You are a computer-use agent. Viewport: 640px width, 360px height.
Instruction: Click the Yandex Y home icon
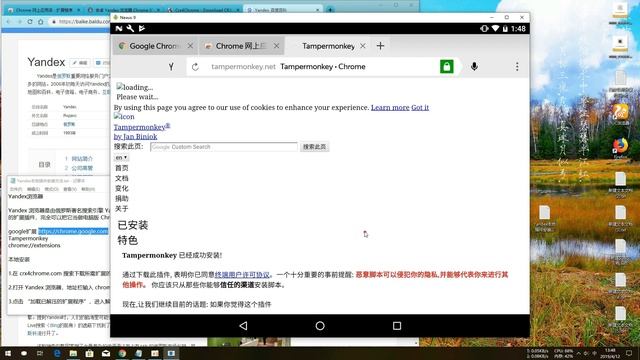click(171, 67)
